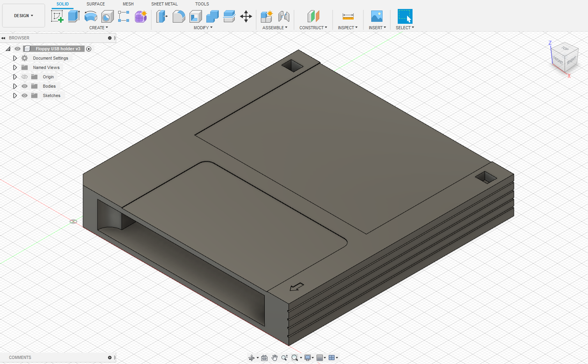Choose the Offset Face tool
This screenshot has width=588, height=364.
point(229,16)
